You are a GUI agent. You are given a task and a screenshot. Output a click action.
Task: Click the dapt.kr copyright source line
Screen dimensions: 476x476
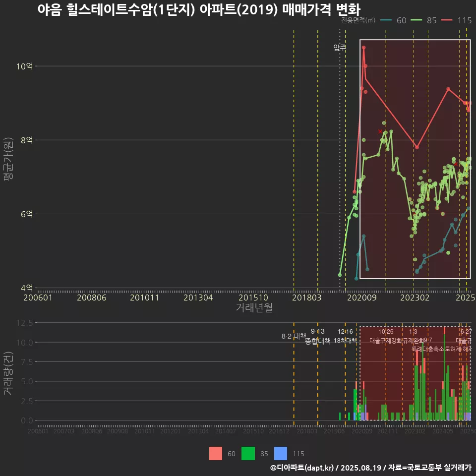click(x=371, y=468)
